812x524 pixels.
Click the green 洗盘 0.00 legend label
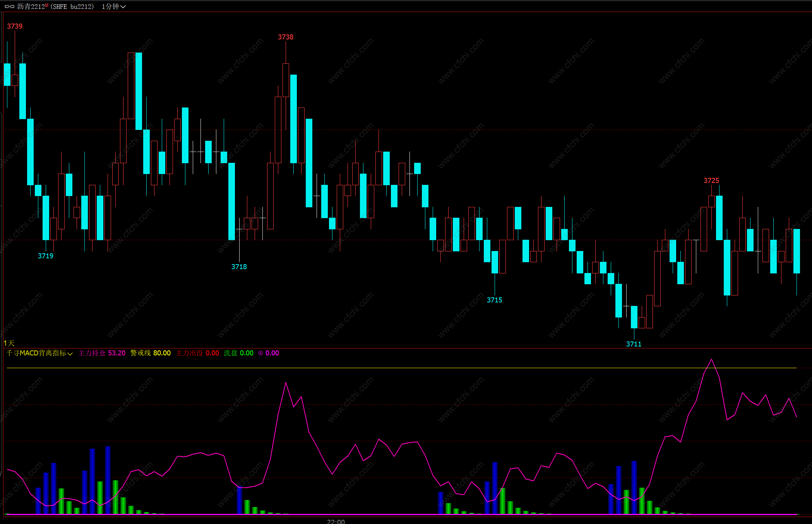[238, 353]
